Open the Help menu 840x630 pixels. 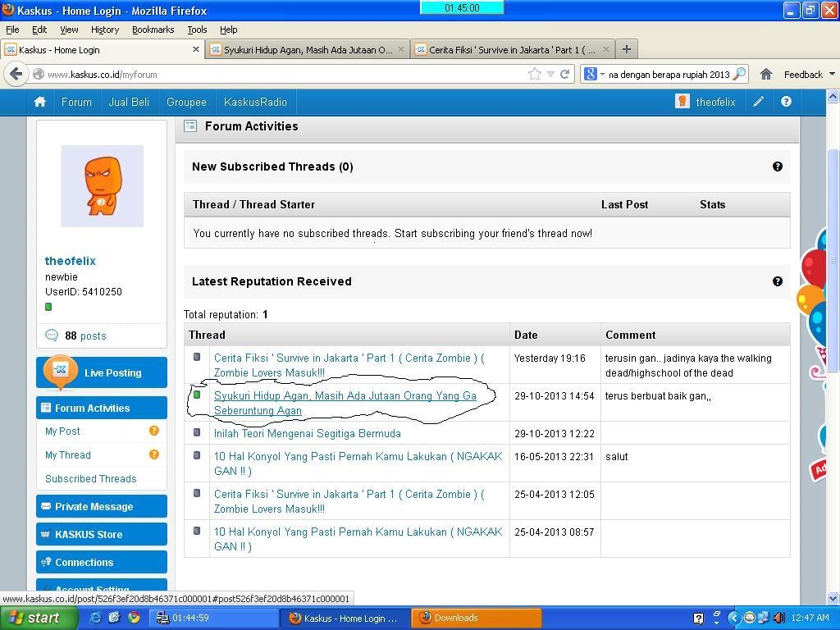(228, 30)
